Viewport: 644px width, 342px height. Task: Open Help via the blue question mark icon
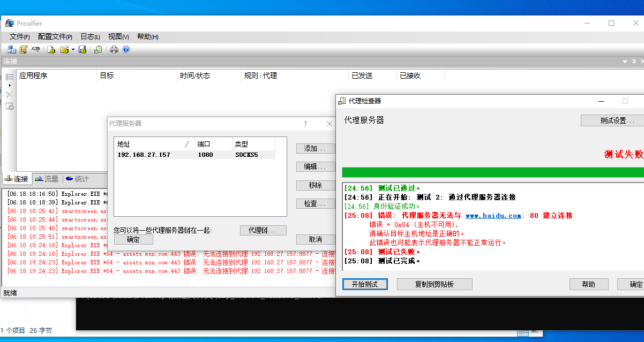126,49
